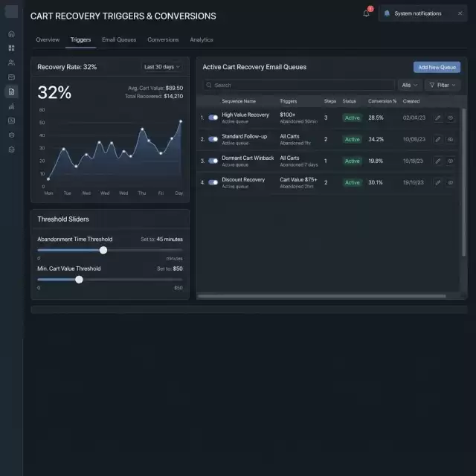The height and width of the screenshot is (476, 476).
Task: Click the 34.2% conversion value
Action: 376,139
